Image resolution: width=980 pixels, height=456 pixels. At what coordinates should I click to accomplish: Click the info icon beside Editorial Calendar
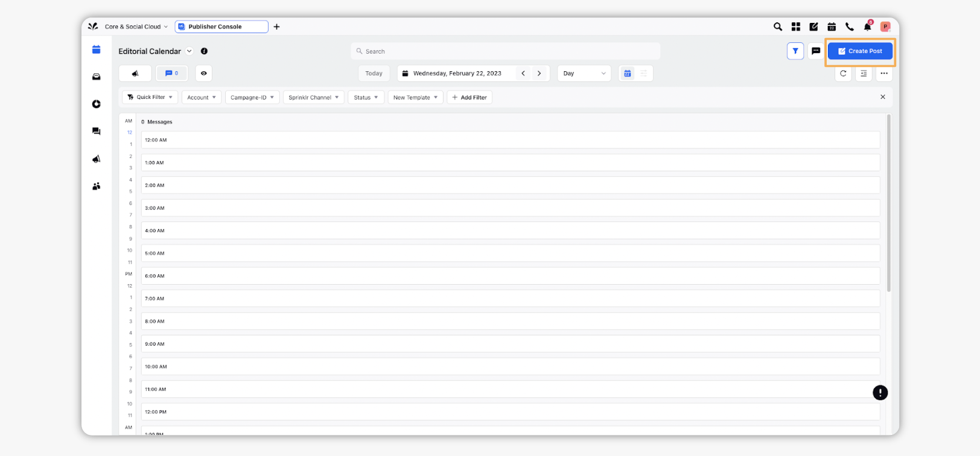[x=204, y=51]
